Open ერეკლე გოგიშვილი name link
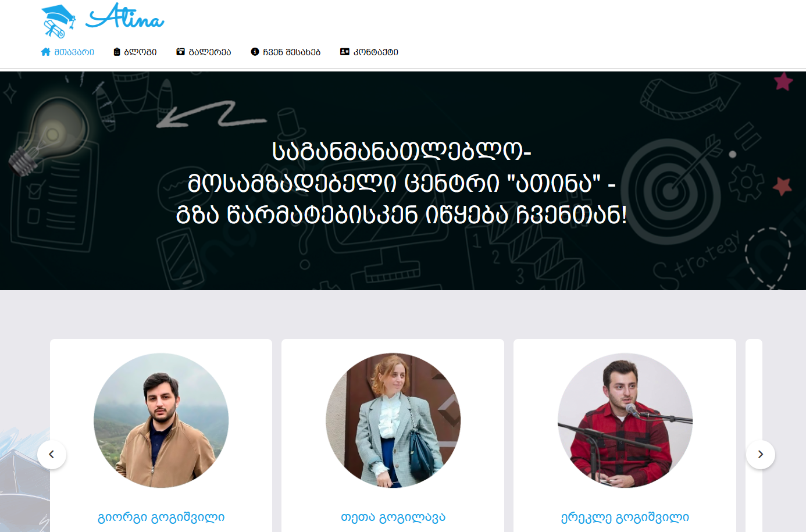 [625, 517]
